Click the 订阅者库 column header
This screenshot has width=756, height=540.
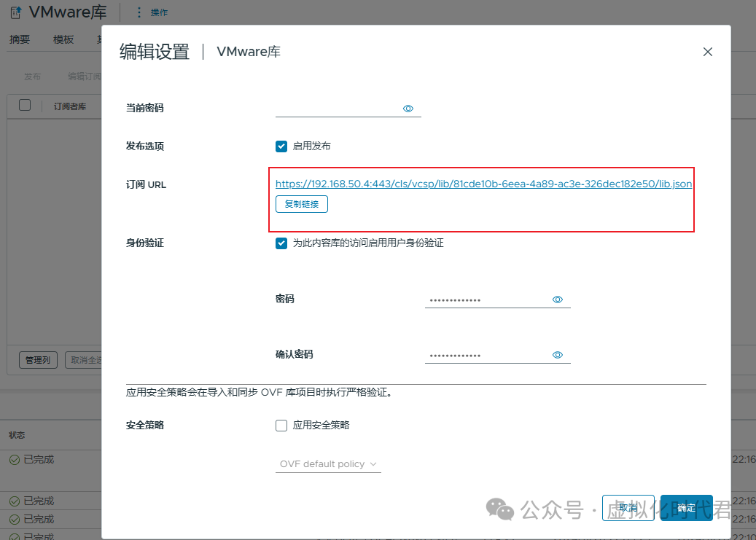[x=70, y=106]
